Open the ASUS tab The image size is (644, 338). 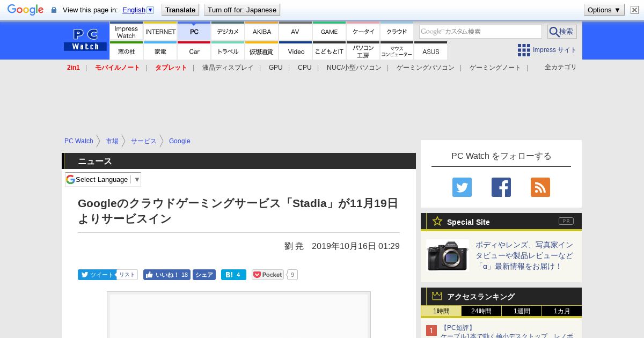(x=431, y=51)
